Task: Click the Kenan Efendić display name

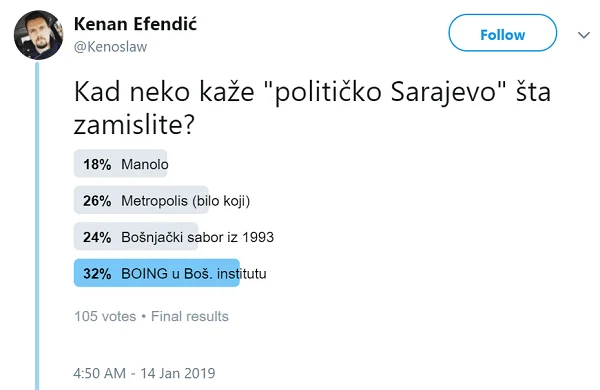Action: click(x=135, y=24)
